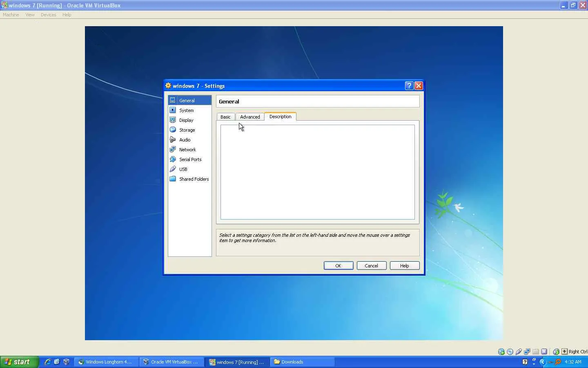588x368 pixels.
Task: Click the question mark help icon in title bar
Action: click(409, 85)
